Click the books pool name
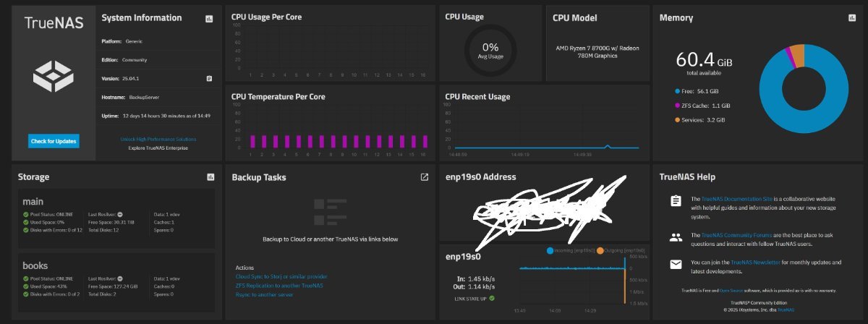 point(35,265)
